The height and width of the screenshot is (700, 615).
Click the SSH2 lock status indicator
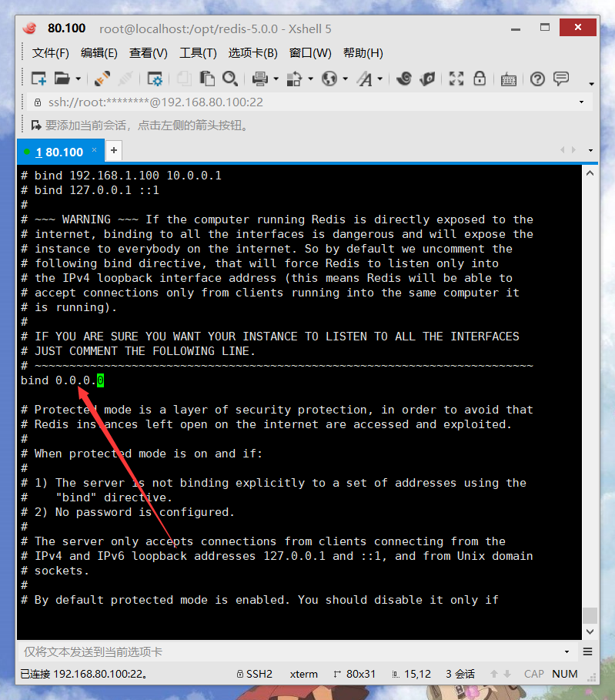pyautogui.click(x=255, y=674)
